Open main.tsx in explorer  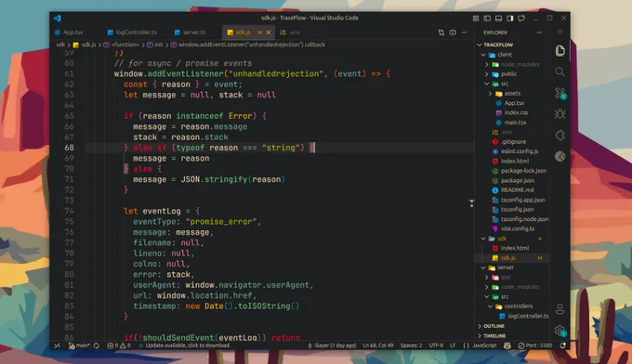[x=516, y=123]
